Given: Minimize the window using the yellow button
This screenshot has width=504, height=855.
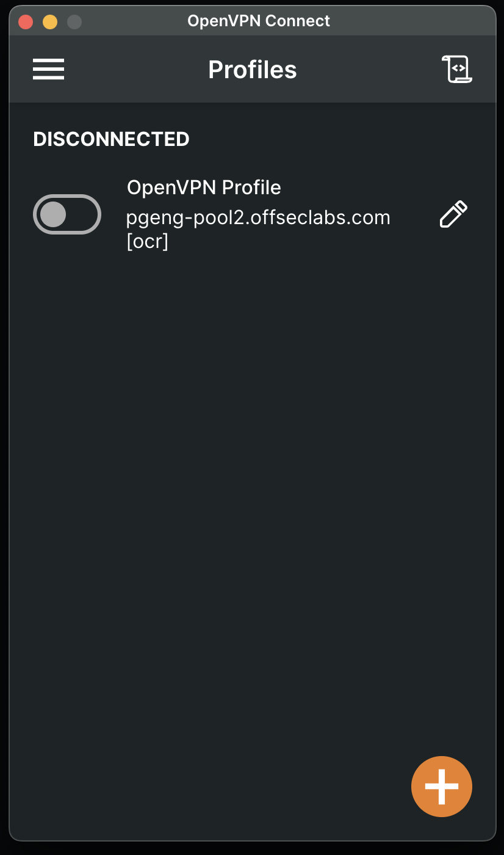Looking at the screenshot, I should (x=50, y=22).
